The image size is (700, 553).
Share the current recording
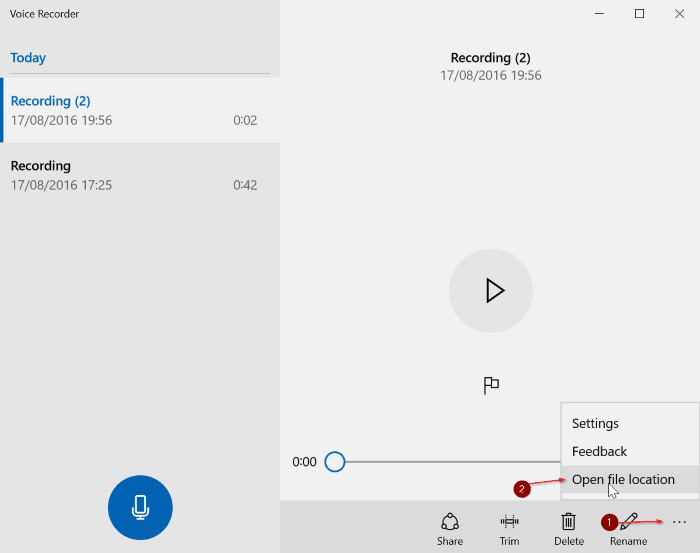pos(450,529)
